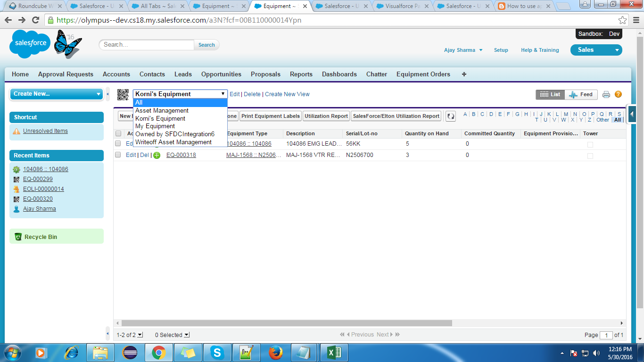Check the row checkbox for 104086 equipment
644x362 pixels.
(x=118, y=144)
